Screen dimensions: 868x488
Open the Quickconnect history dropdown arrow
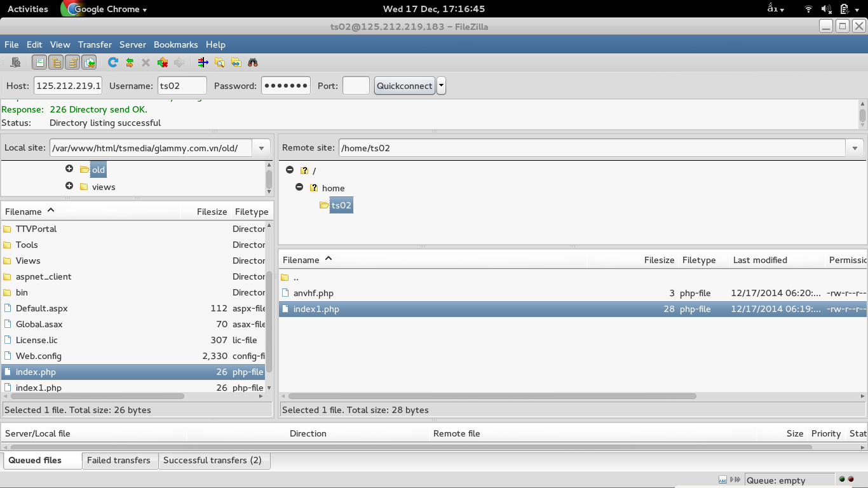coord(441,86)
